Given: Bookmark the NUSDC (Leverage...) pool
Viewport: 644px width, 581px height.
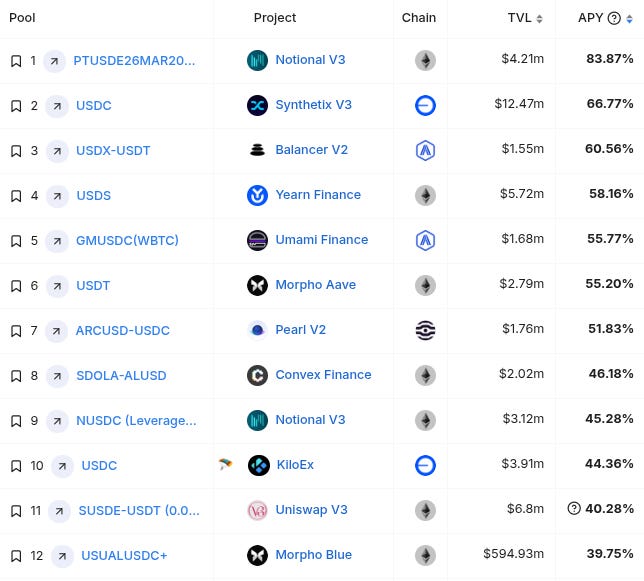Looking at the screenshot, I should (x=16, y=421).
